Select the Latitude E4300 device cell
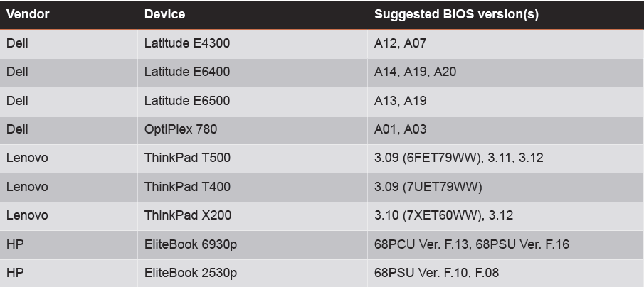 (x=187, y=43)
